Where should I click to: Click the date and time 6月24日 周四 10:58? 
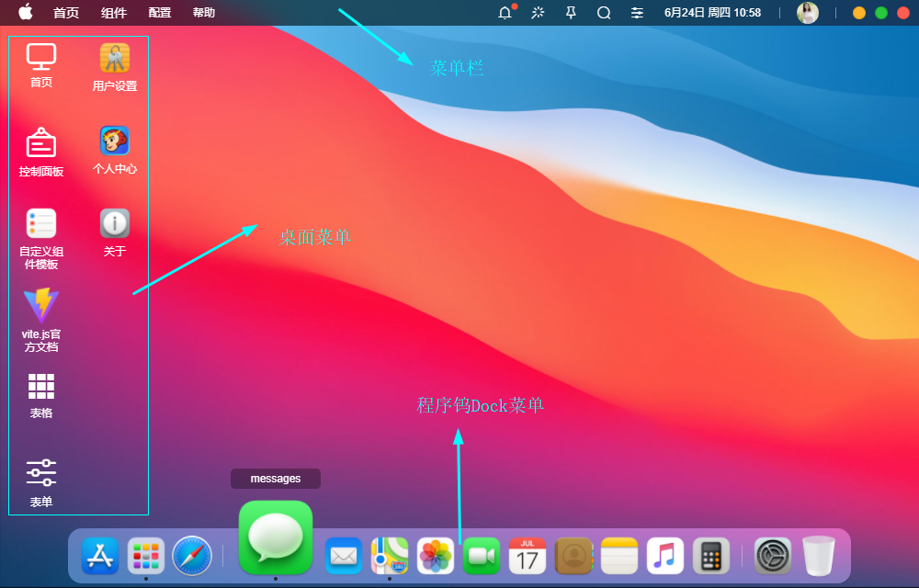[713, 13]
